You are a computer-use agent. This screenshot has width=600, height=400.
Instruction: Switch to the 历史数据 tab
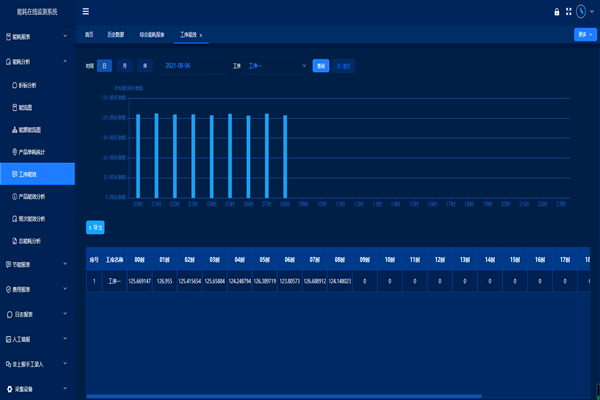(x=115, y=34)
